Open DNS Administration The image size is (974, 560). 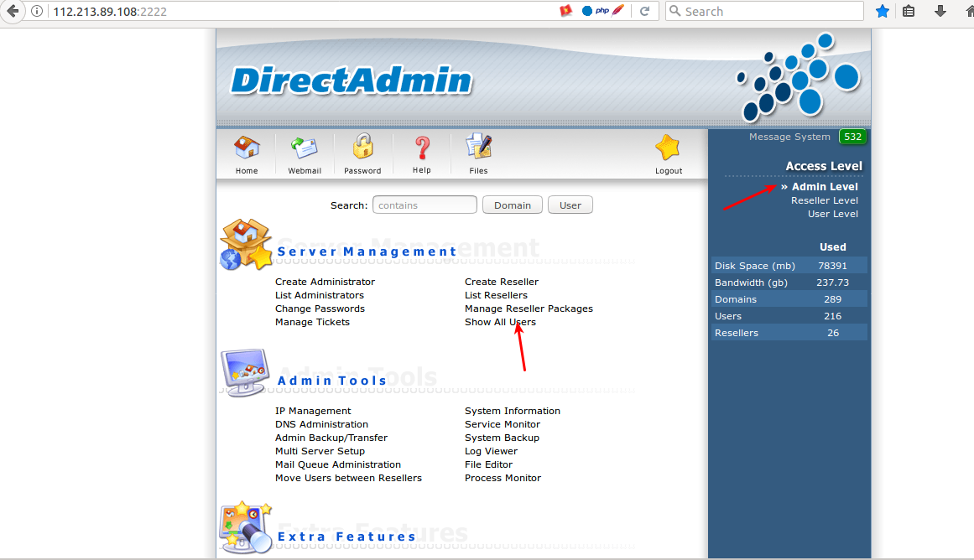click(x=322, y=425)
